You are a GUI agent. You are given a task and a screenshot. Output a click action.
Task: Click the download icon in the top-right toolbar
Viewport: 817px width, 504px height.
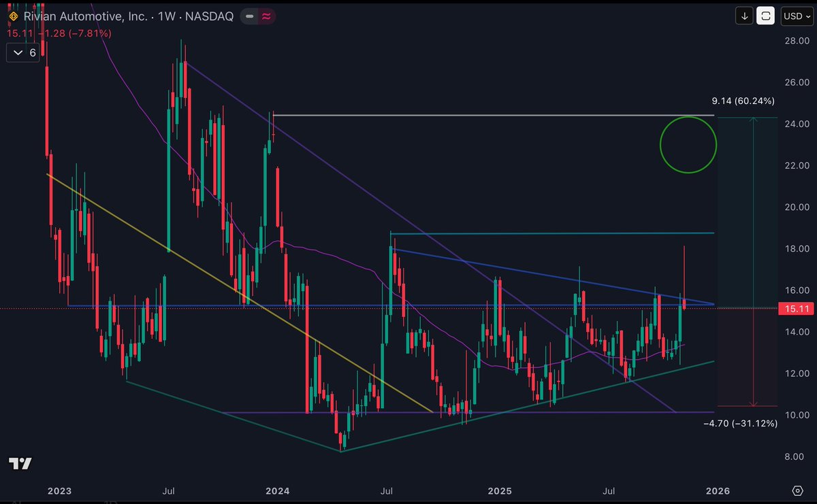coord(743,16)
